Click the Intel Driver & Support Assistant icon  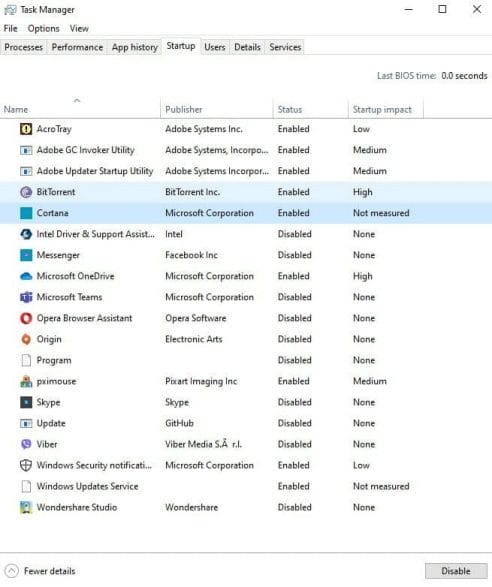coord(26,234)
